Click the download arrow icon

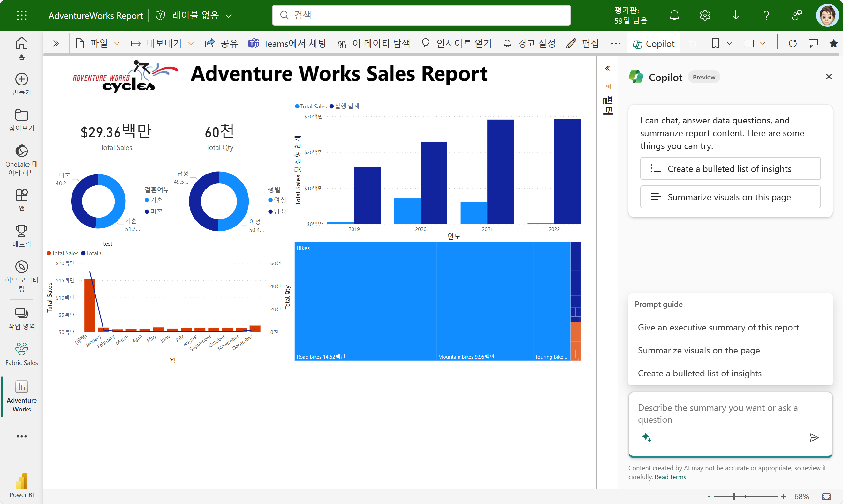pyautogui.click(x=736, y=15)
